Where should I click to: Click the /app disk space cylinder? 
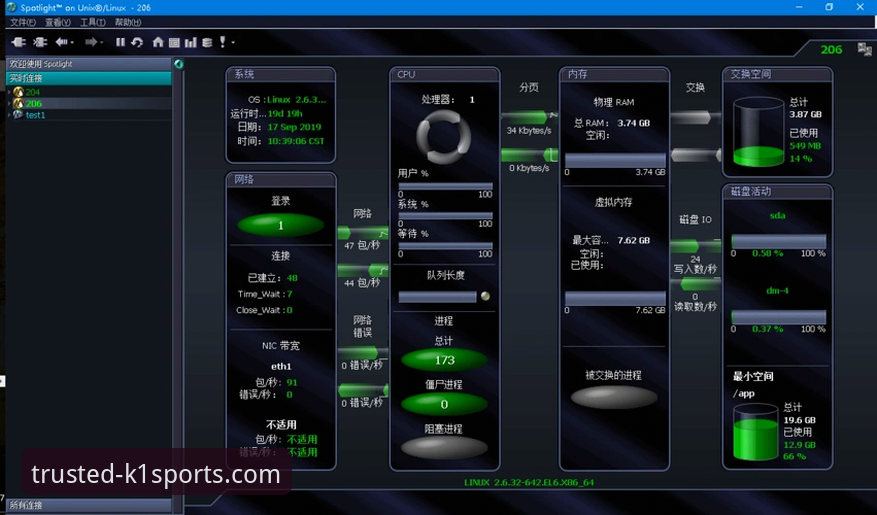pyautogui.click(x=756, y=432)
